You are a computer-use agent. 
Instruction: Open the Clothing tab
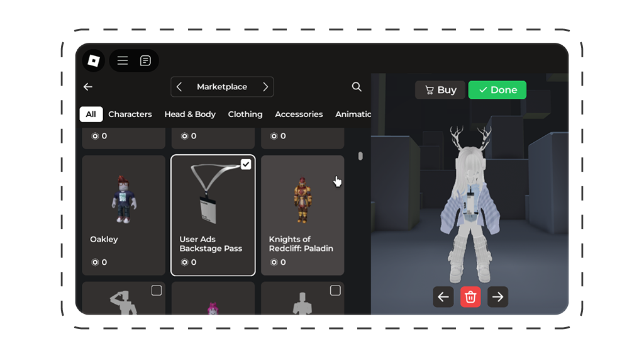pos(245,115)
